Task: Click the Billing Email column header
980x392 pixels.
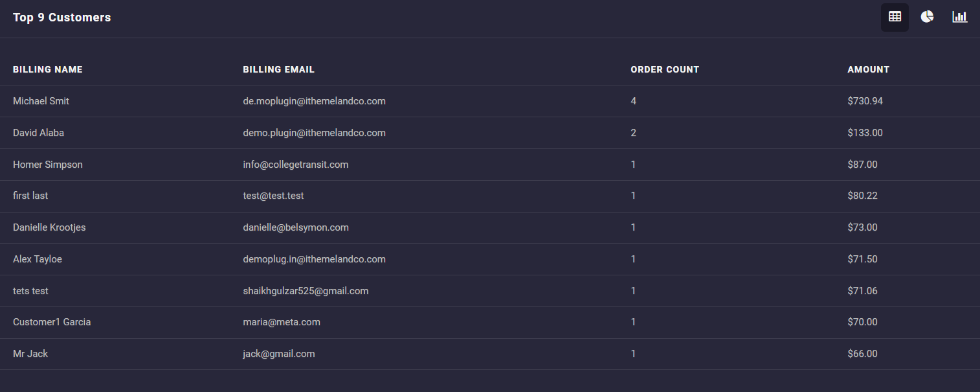Action: pos(278,69)
